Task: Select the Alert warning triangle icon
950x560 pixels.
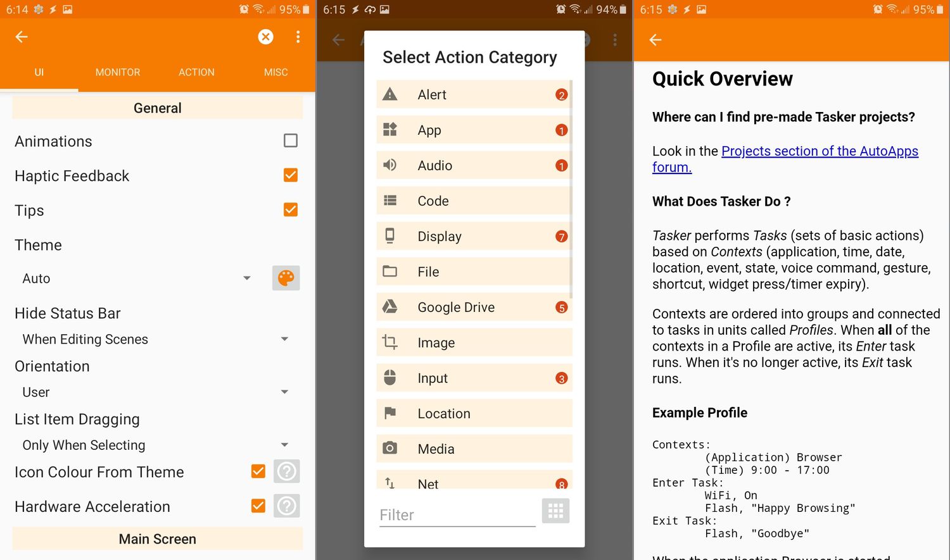Action: point(390,94)
